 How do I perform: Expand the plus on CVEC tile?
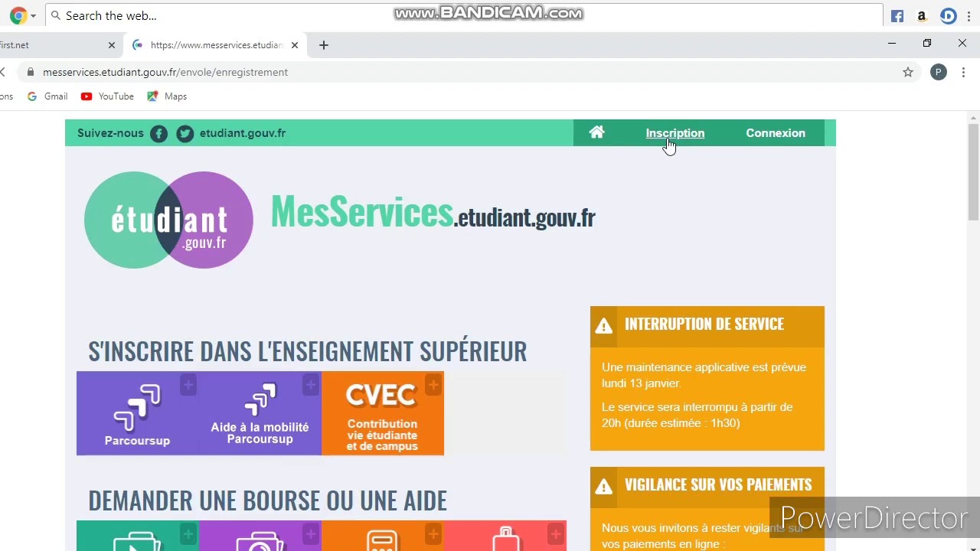(x=433, y=384)
